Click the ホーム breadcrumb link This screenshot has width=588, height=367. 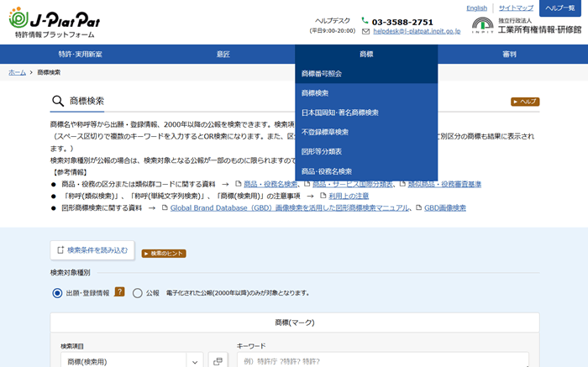(x=18, y=72)
